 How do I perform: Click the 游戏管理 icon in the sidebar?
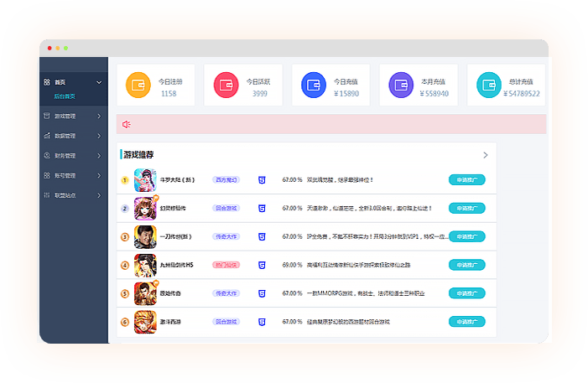click(47, 116)
